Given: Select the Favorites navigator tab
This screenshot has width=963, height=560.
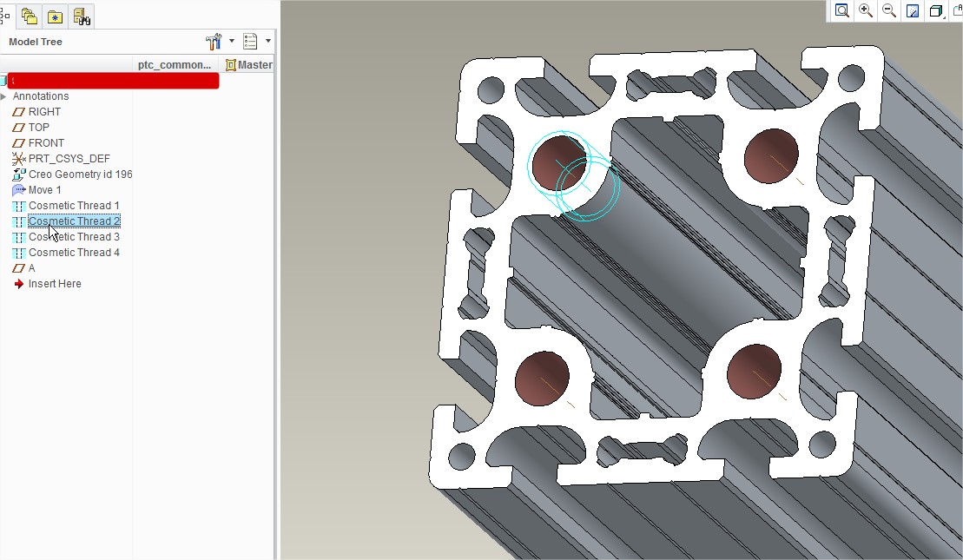Looking at the screenshot, I should [54, 16].
